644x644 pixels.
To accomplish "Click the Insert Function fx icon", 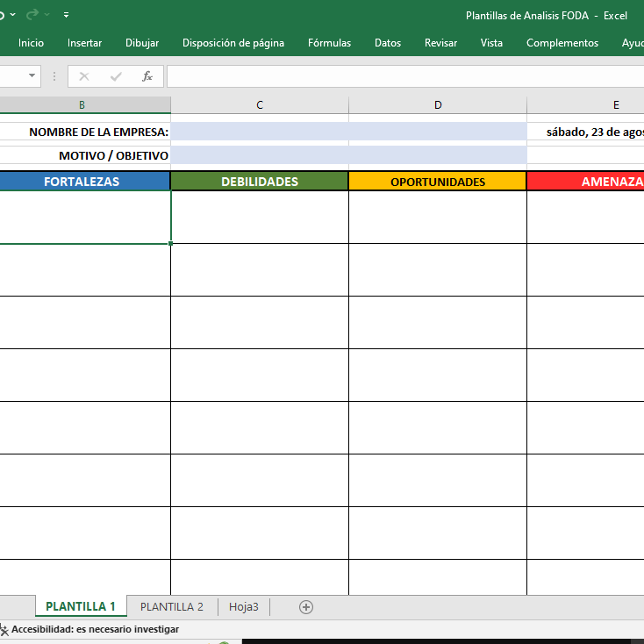I will [x=147, y=76].
